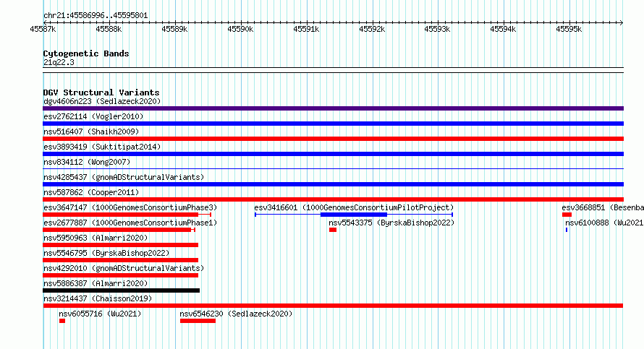Screen dimensions: 644x349
Task: Click the red nsv6546230 variant bar
Action: [198, 321]
